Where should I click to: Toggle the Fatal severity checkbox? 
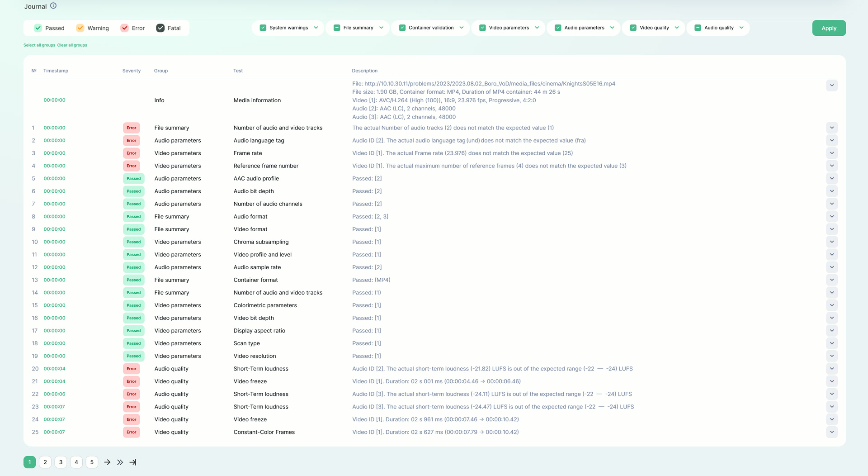pyautogui.click(x=160, y=28)
